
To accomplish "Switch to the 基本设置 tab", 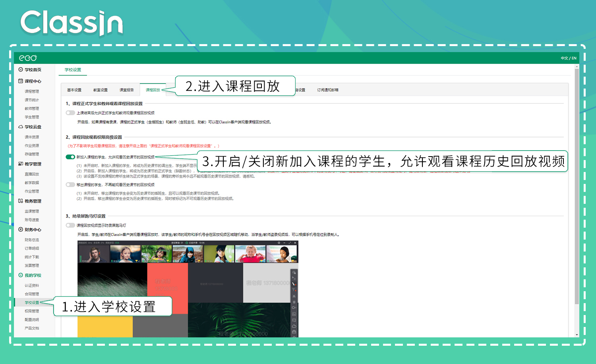I will pyautogui.click(x=74, y=90).
